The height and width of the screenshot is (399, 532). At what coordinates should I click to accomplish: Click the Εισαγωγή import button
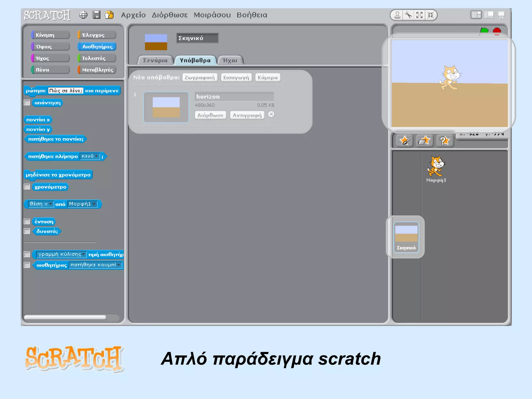236,77
